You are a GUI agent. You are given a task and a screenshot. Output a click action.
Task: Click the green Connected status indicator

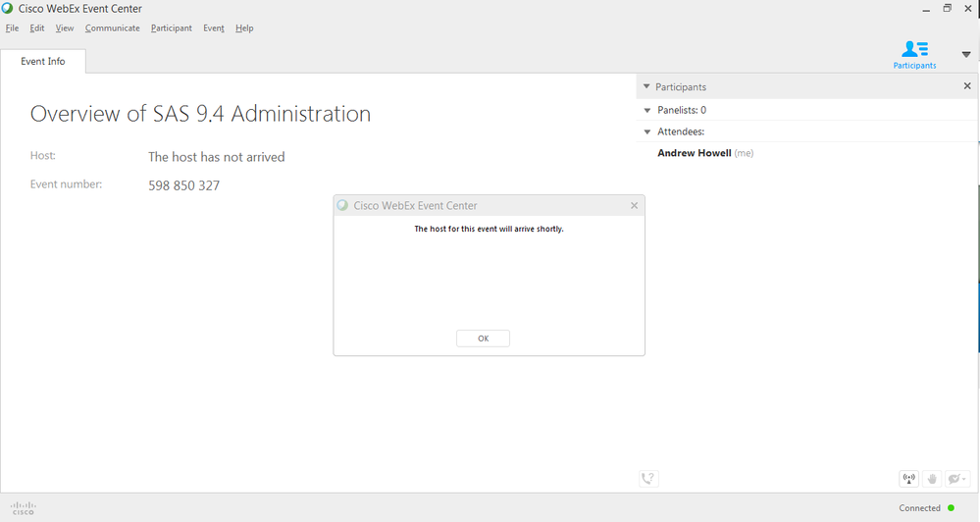(952, 507)
